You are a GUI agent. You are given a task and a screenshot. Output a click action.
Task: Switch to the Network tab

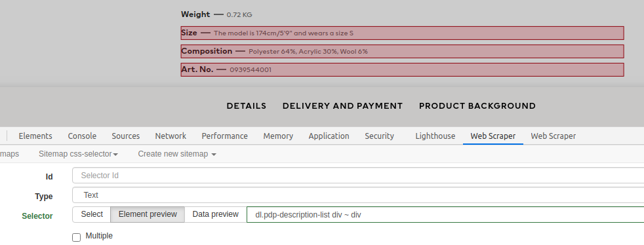point(171,136)
